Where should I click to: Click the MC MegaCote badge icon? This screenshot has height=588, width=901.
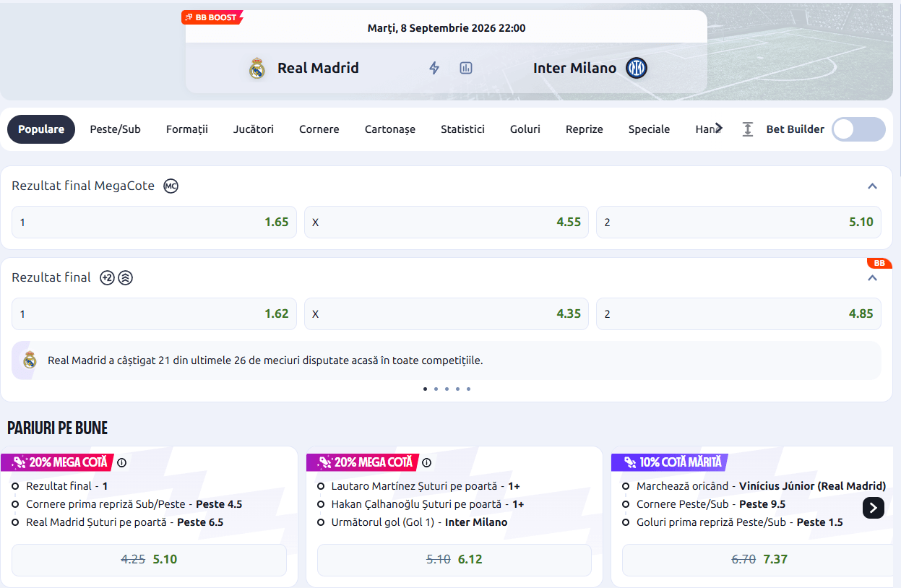click(171, 186)
